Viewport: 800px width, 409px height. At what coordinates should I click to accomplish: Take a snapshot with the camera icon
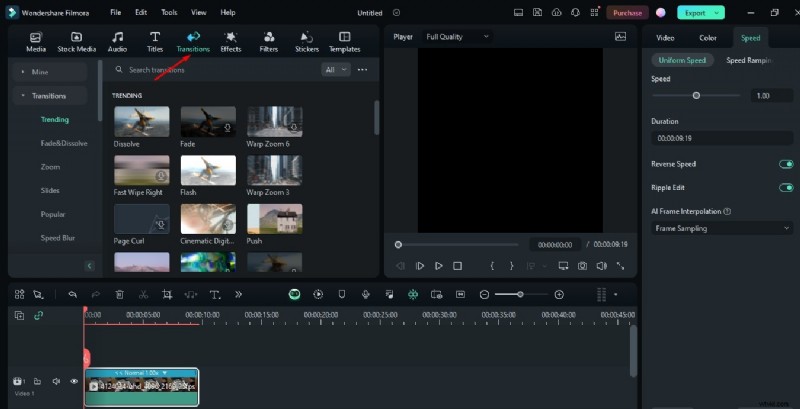pos(582,266)
